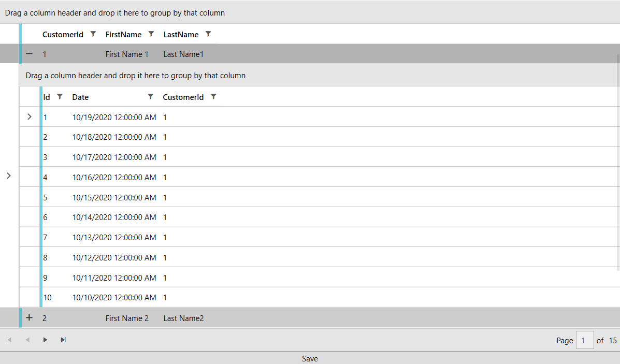Open filter for LastName column
Screen dimensions: 620x364
coord(208,34)
